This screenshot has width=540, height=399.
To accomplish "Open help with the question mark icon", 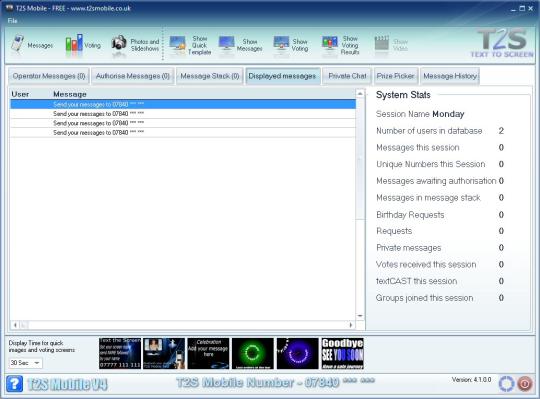I will click(x=14, y=384).
